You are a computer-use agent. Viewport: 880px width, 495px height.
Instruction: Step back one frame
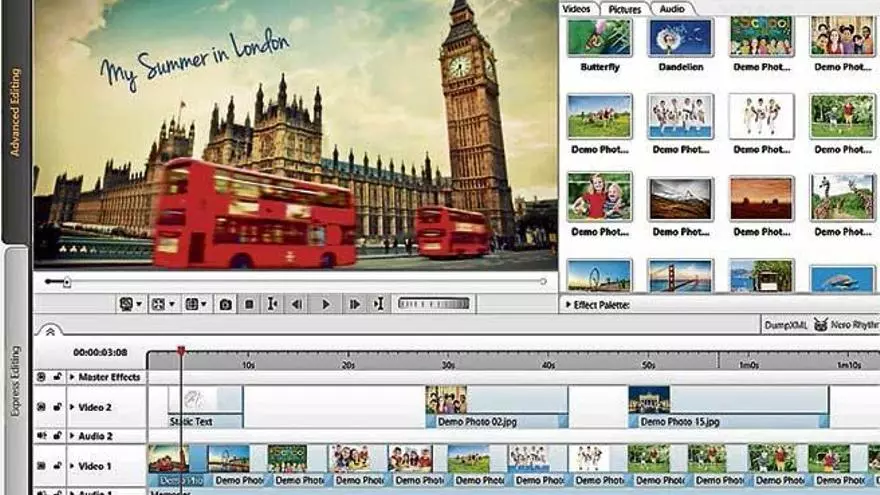pos(298,304)
